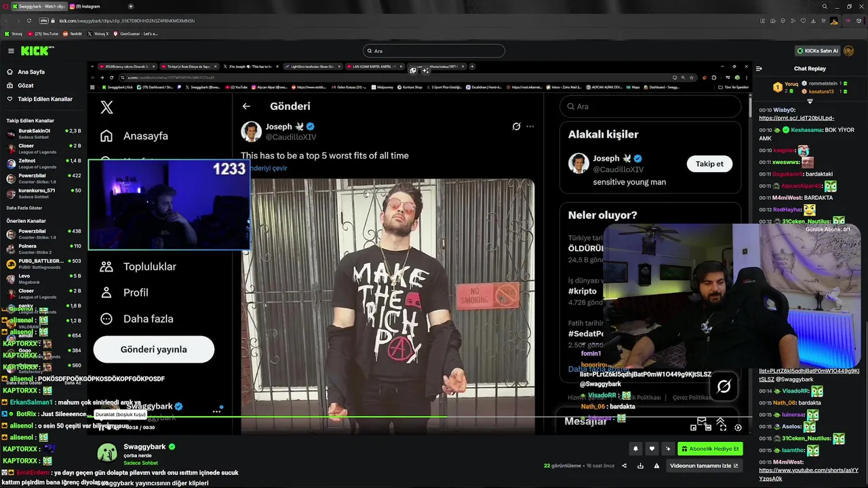Click the browser address bar URL
This screenshot has width=868, height=488.
(x=126, y=20)
